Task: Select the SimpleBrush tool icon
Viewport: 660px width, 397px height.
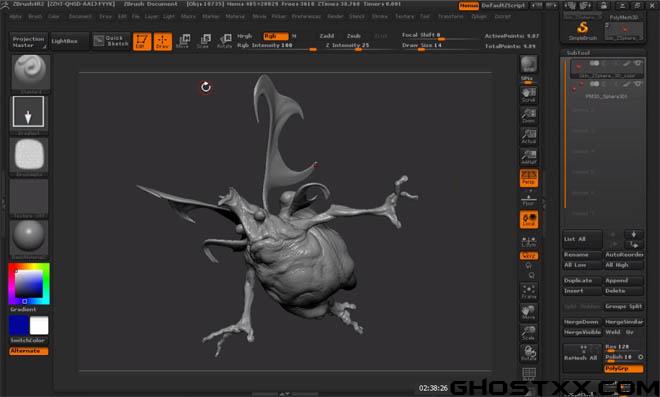Action: point(583,30)
